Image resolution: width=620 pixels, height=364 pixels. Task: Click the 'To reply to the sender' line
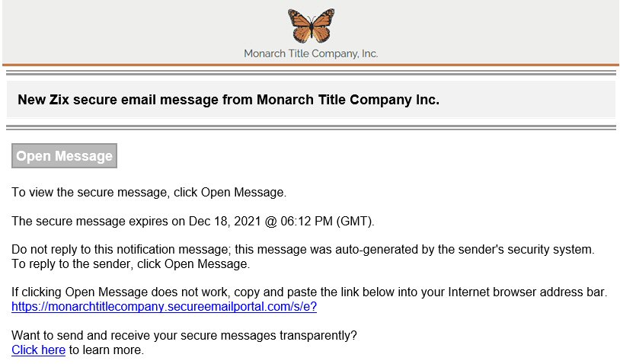[131, 263]
